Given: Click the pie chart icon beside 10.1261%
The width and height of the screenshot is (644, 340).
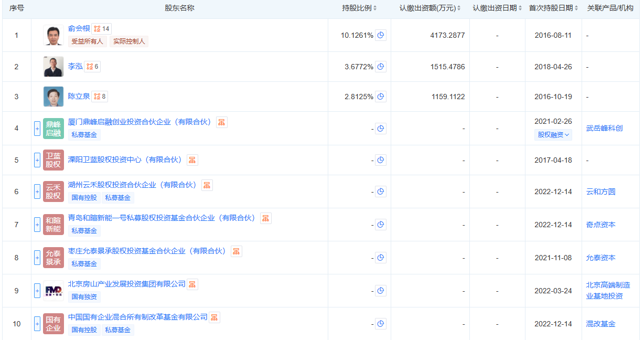Looking at the screenshot, I should 381,35.
